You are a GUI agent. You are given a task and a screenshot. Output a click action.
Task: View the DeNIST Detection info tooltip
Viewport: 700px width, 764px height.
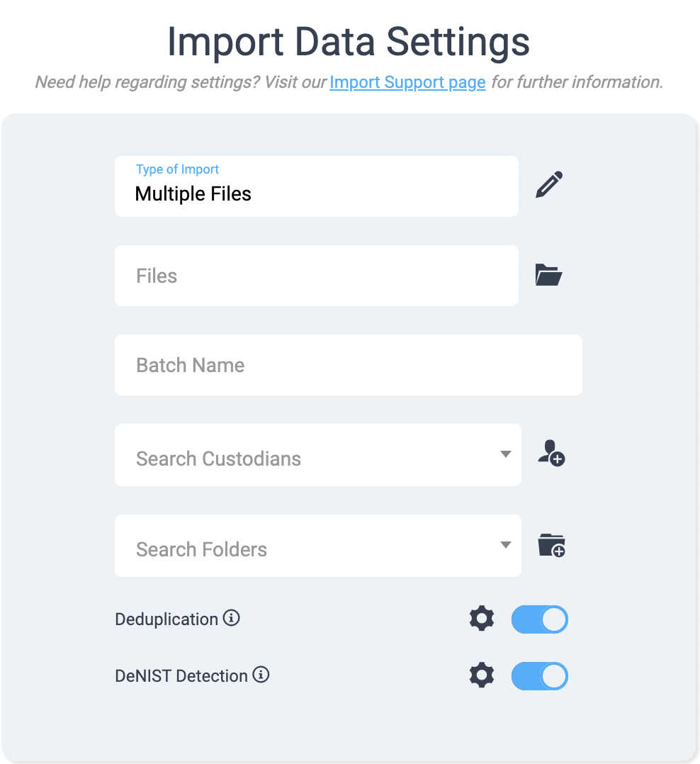click(x=261, y=675)
